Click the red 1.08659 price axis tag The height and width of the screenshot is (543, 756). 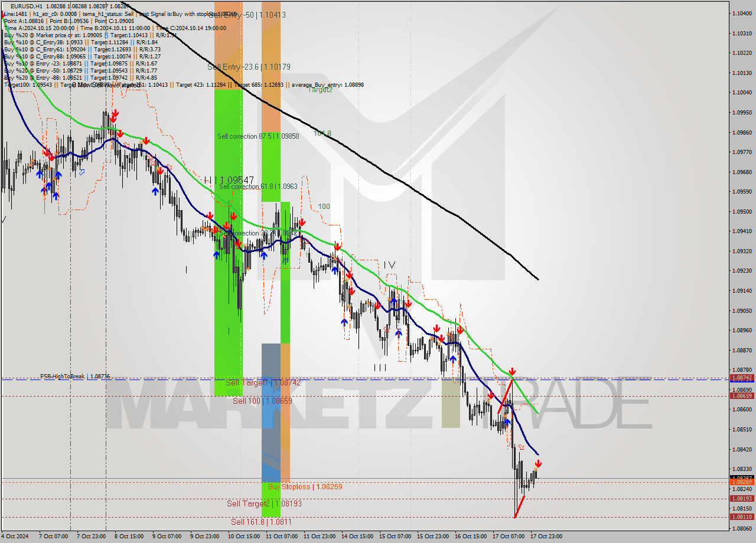742,396
